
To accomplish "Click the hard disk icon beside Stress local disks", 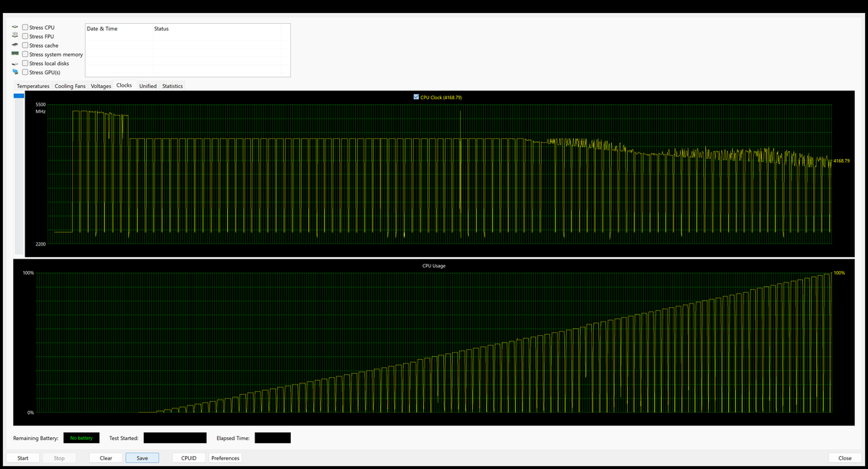I will pyautogui.click(x=14, y=63).
